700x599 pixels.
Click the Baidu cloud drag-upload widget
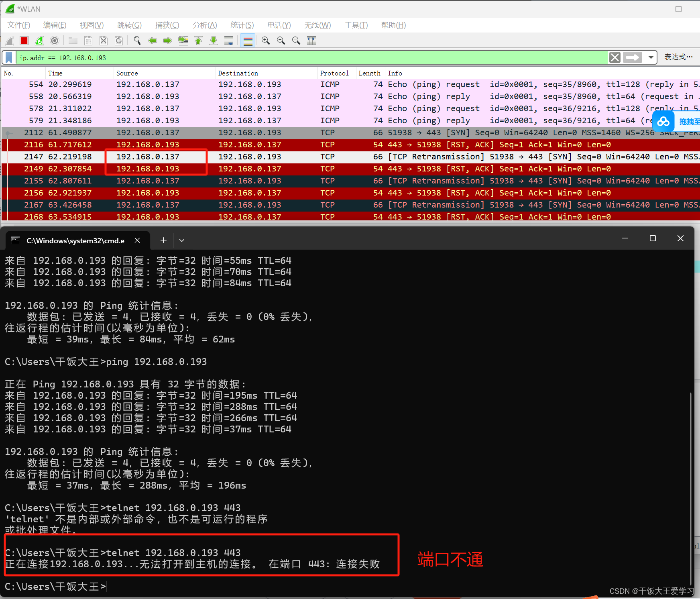677,121
